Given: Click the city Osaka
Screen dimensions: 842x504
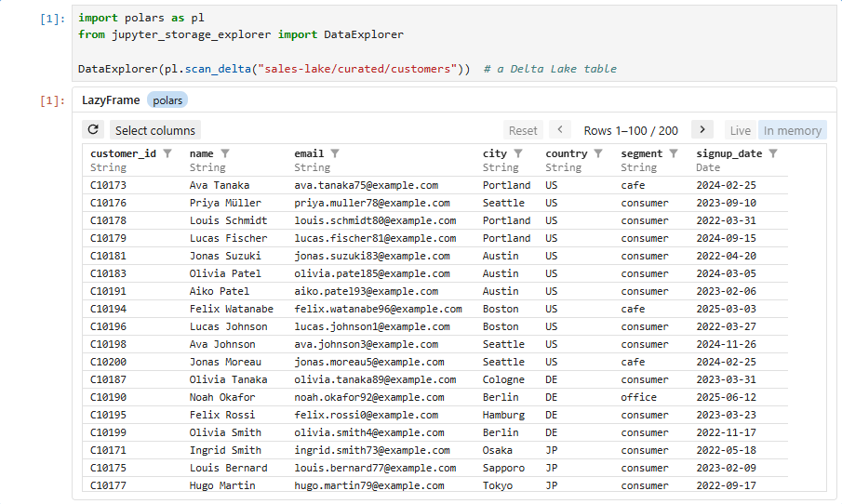Looking at the screenshot, I should coord(497,450).
